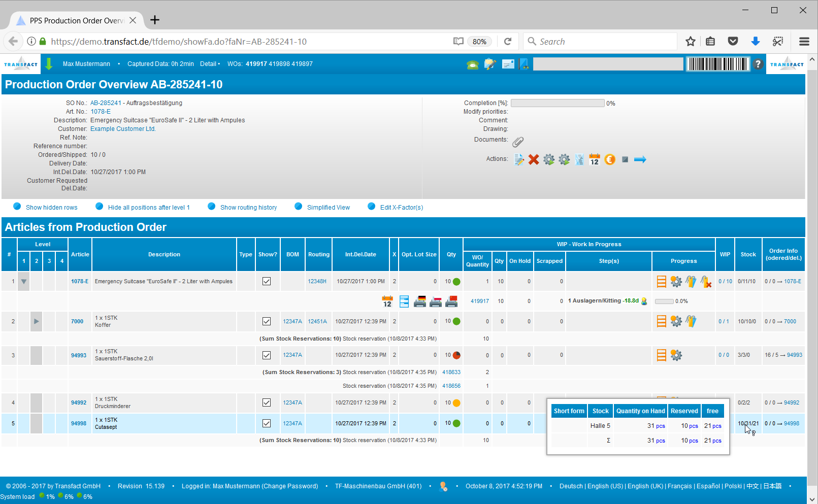The width and height of the screenshot is (818, 504).
Task: Open documents via the paperclip icon
Action: point(518,142)
